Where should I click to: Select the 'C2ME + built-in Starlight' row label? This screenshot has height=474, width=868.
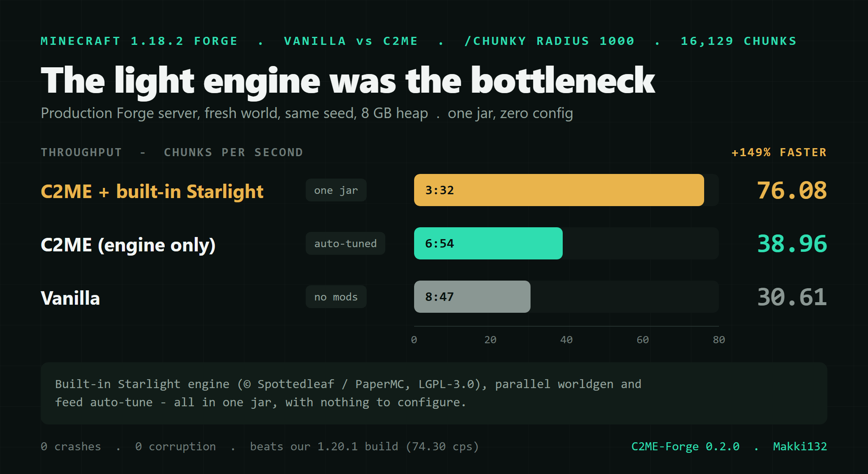[x=152, y=191]
